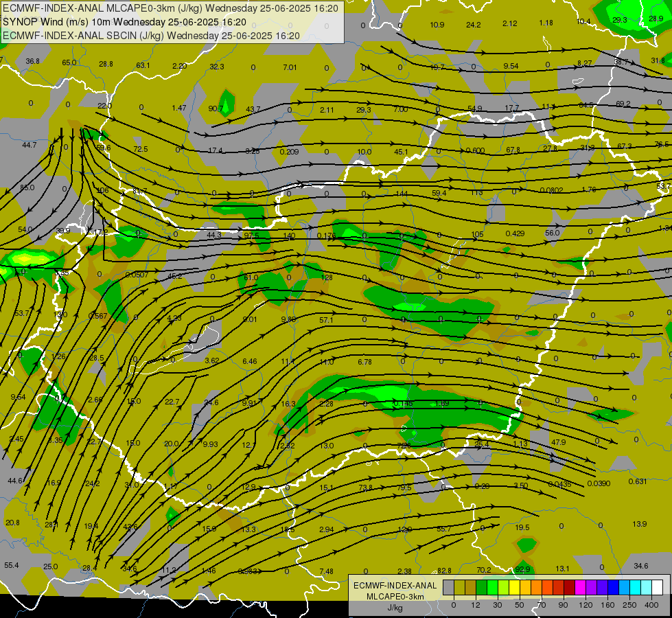Click the map value '85.0'
The width and height of the screenshot is (672, 618).
(x=27, y=187)
